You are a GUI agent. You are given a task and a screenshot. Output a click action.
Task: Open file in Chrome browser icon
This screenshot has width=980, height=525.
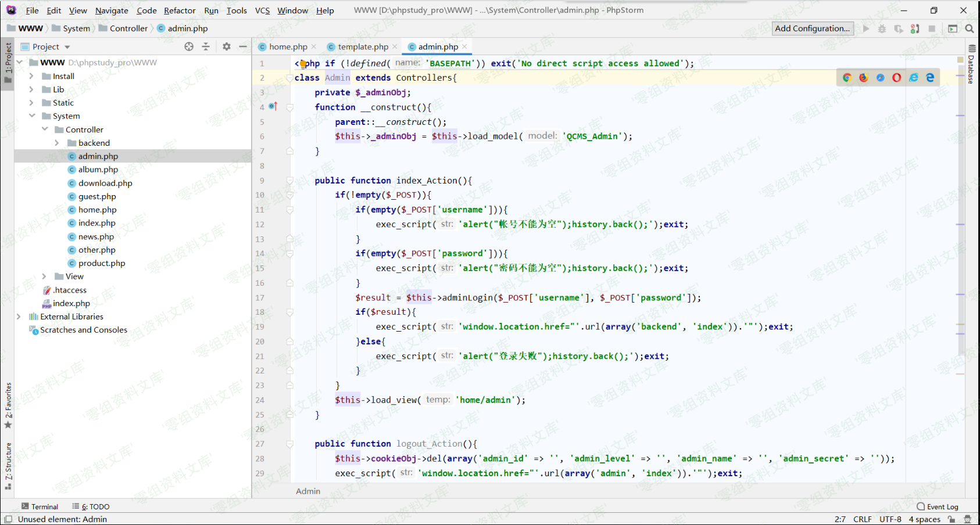[x=847, y=78]
